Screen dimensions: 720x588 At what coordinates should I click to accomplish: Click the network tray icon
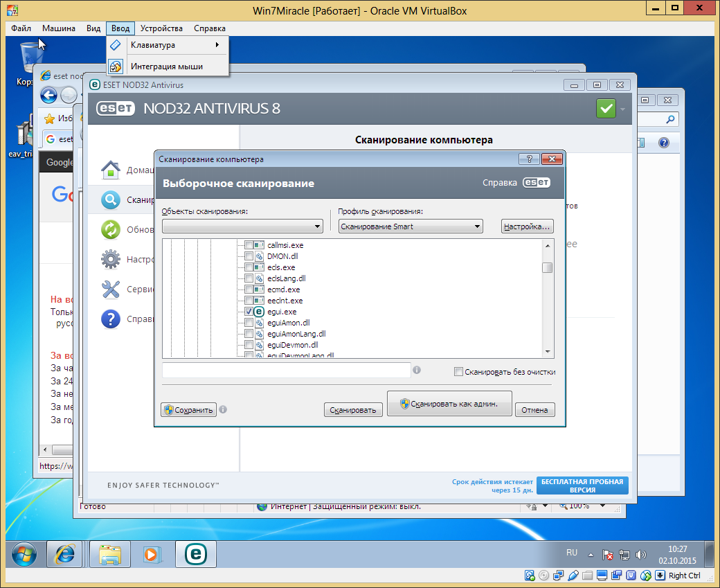tap(624, 555)
